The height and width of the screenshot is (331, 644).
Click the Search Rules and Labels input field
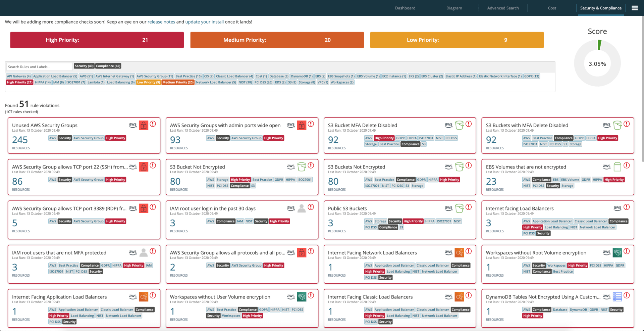click(38, 66)
